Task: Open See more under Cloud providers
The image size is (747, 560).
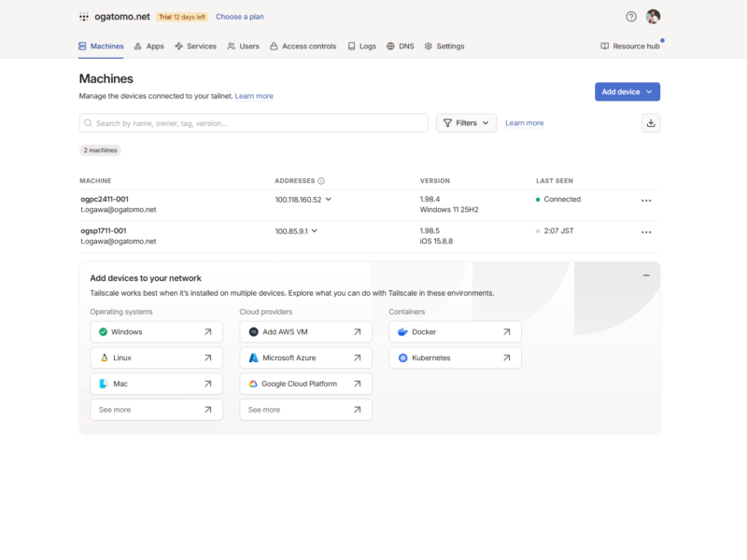Action: [306, 410]
